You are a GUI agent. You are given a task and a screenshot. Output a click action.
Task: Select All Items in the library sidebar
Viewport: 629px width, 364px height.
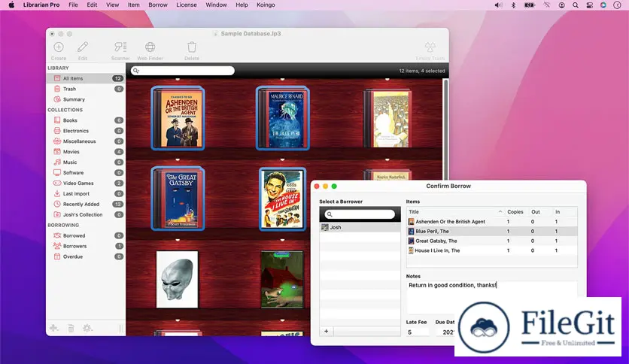(86, 78)
